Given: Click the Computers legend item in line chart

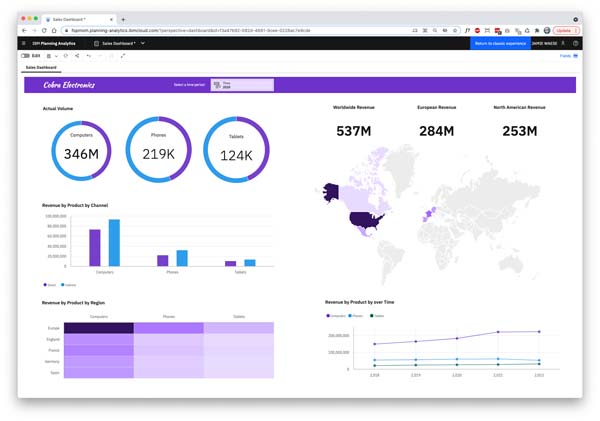Looking at the screenshot, I should point(336,316).
